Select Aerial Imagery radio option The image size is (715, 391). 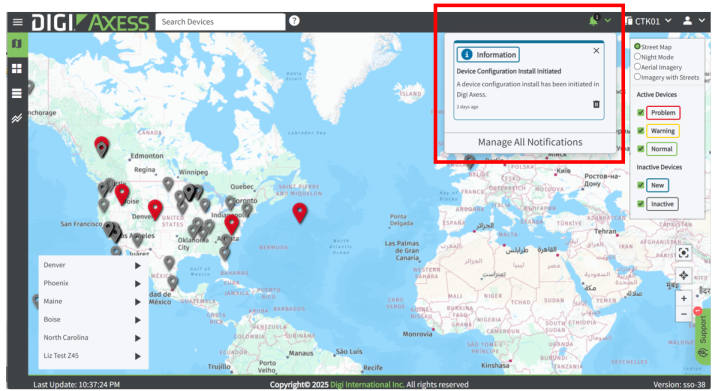[x=637, y=67]
